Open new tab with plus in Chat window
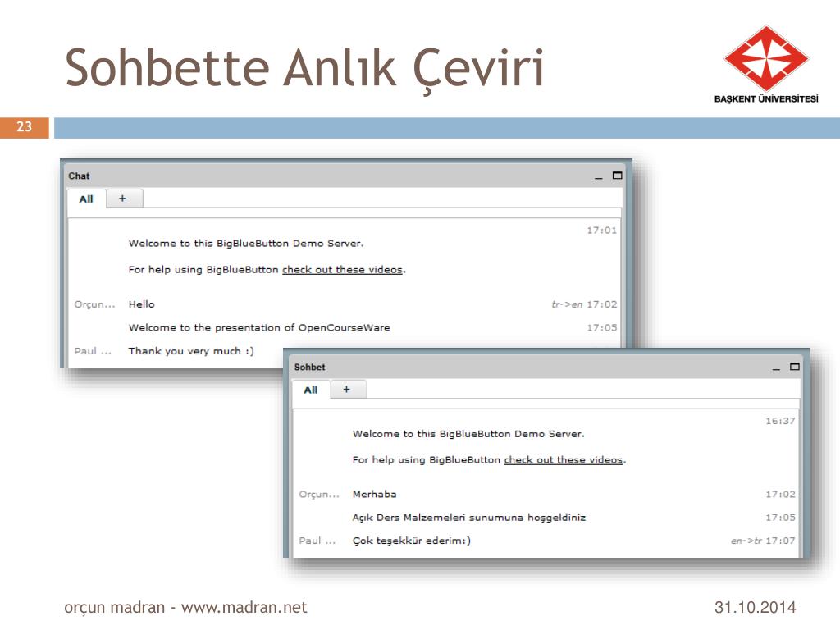 tap(125, 199)
